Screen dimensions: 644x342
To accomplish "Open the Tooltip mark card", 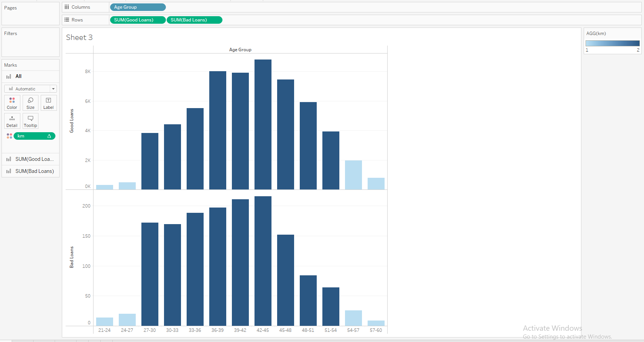I will click(31, 121).
